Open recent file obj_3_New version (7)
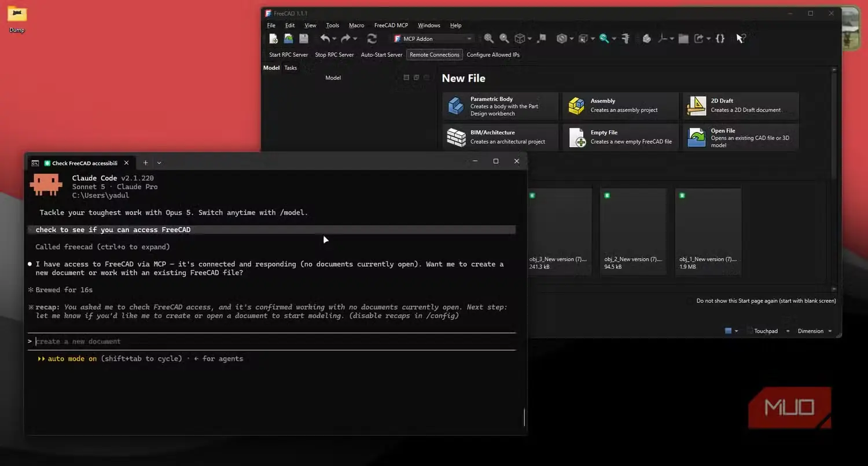Image resolution: width=868 pixels, height=466 pixels. pyautogui.click(x=559, y=232)
